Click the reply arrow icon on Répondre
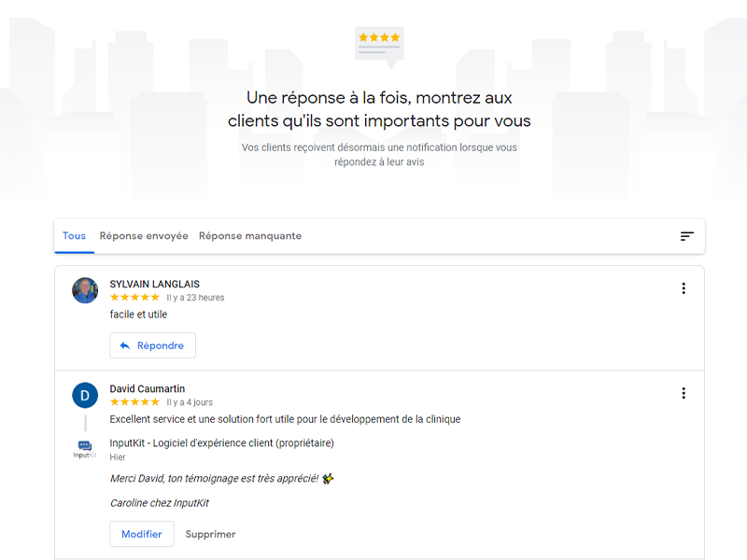The height and width of the screenshot is (560, 747). [125, 345]
